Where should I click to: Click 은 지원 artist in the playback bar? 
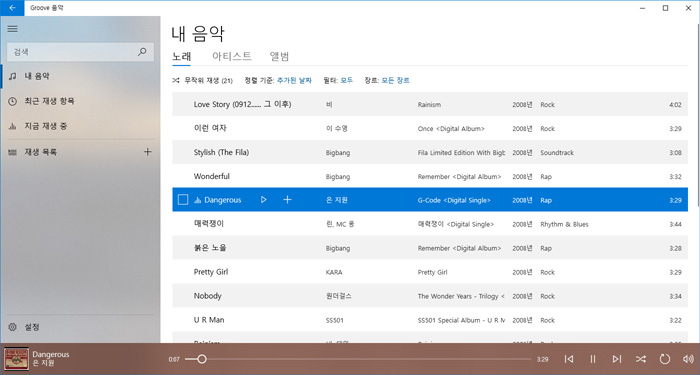tap(43, 363)
